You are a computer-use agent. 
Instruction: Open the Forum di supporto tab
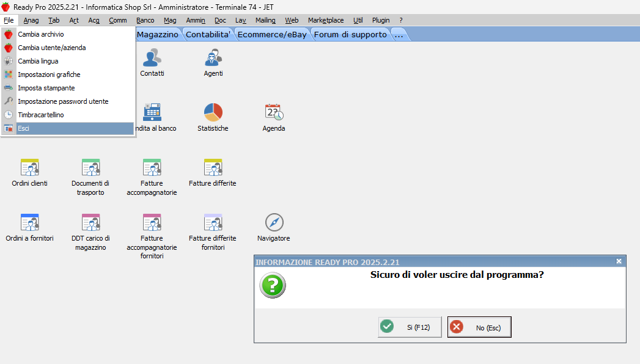pyautogui.click(x=351, y=35)
